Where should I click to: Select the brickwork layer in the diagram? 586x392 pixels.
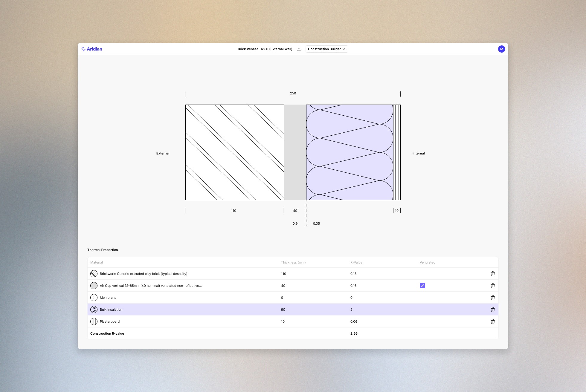tap(234, 152)
